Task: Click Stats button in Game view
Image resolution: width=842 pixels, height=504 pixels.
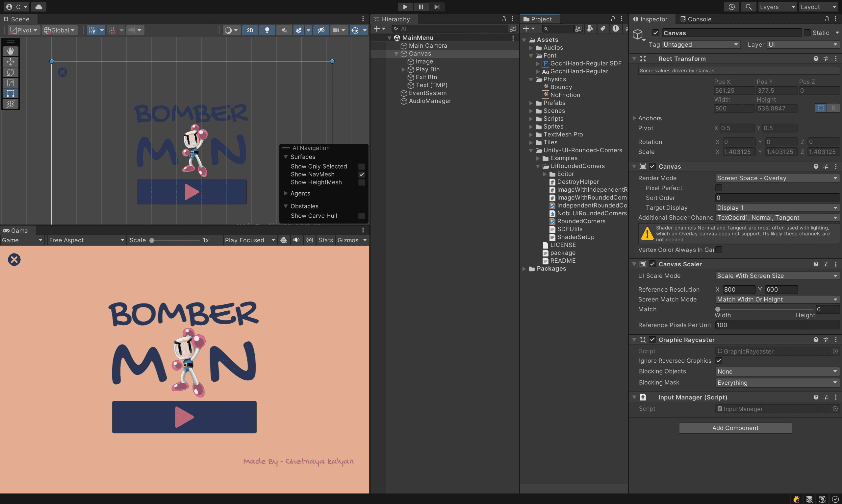Action: (x=325, y=240)
